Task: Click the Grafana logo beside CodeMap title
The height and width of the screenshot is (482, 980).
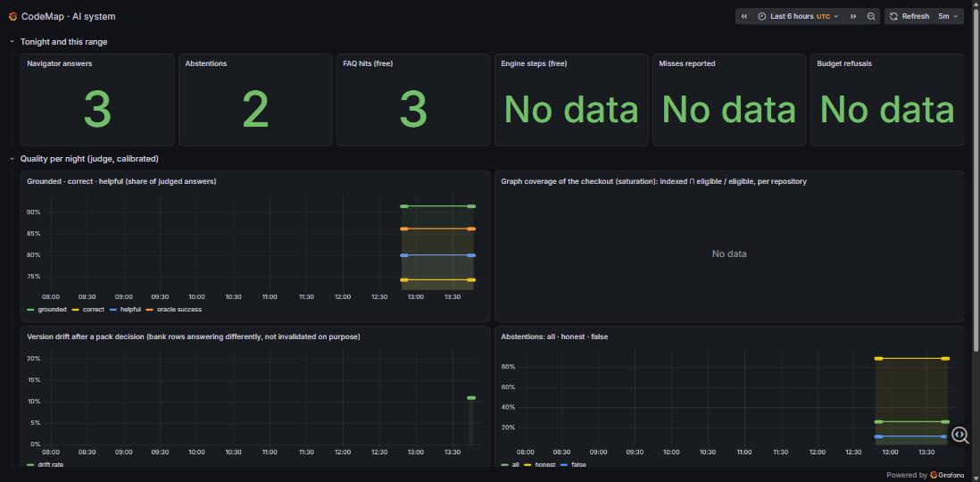Action: pyautogui.click(x=12, y=16)
